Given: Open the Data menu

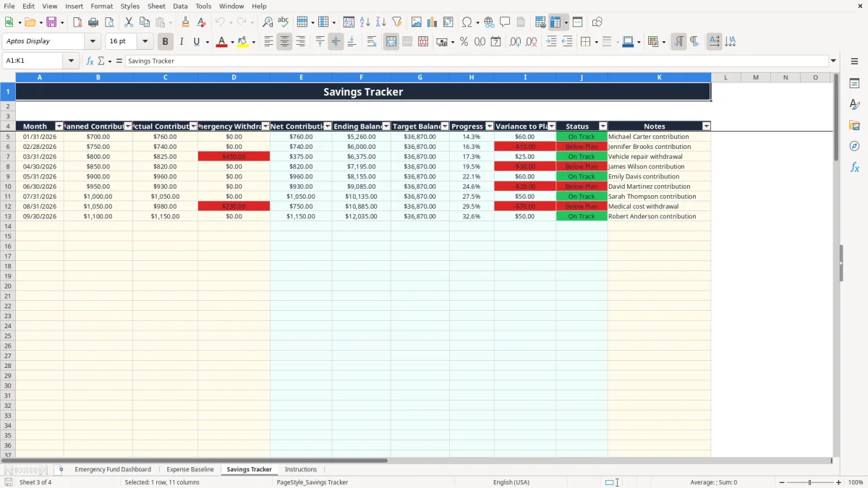Looking at the screenshot, I should click(180, 6).
